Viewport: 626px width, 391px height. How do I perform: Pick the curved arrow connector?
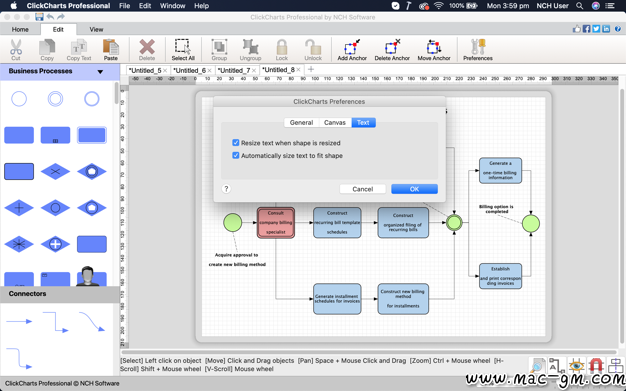point(92,322)
